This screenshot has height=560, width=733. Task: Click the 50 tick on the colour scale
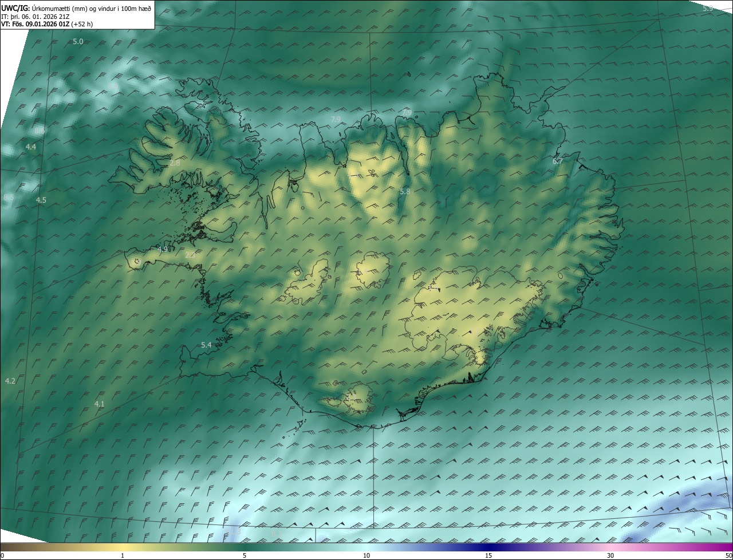[x=728, y=555]
